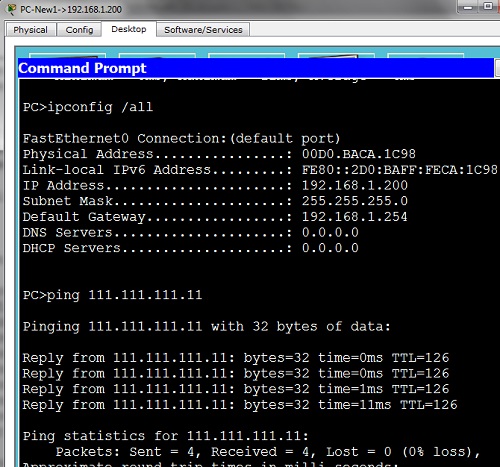This screenshot has height=467, width=500.
Task: Open the Config tab
Action: pos(79,30)
